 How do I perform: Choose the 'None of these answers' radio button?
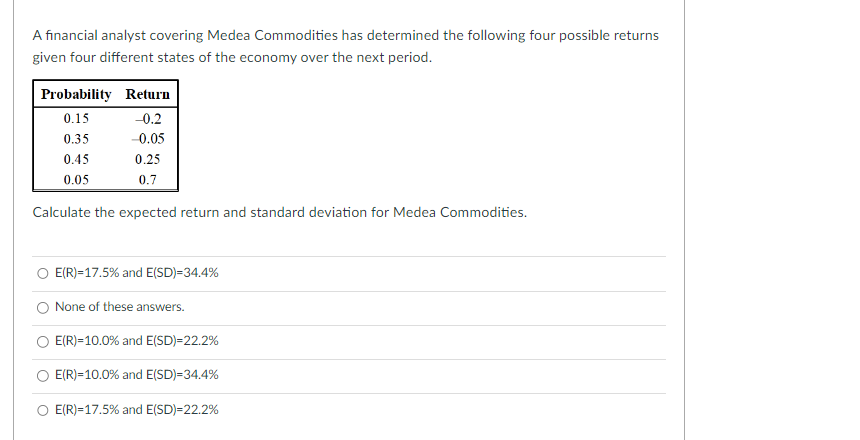[42, 307]
